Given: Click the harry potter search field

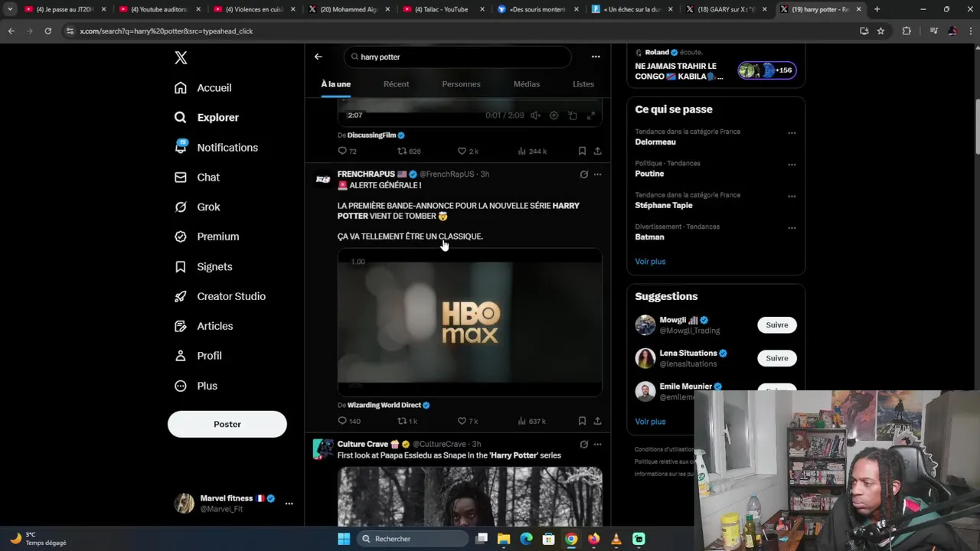Looking at the screenshot, I should pos(457,57).
